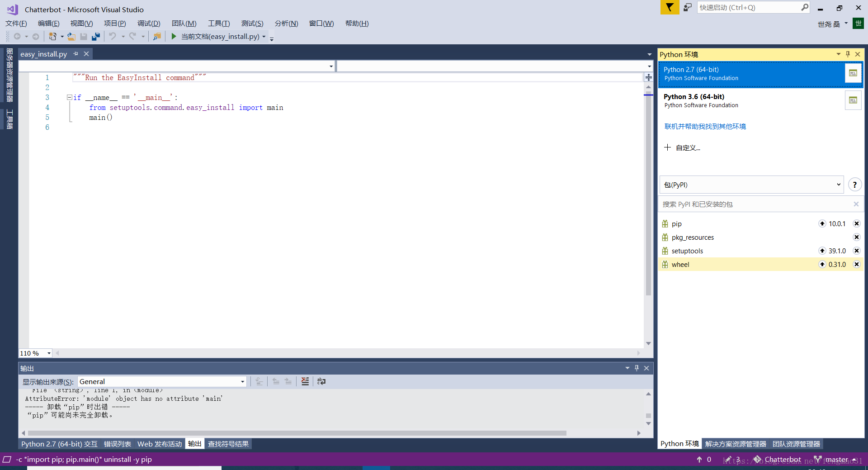This screenshot has width=868, height=470.
Task: Select the Python 3.6 (64-bit) environment
Action: tap(751, 100)
